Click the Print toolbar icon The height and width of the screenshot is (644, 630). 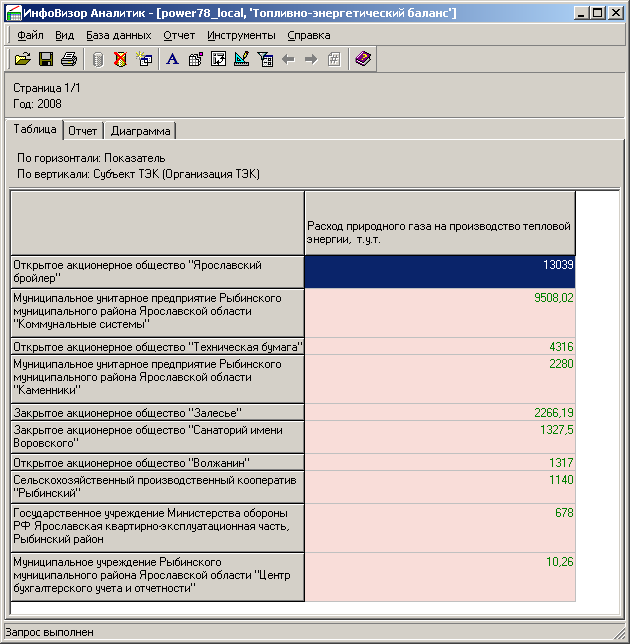(69, 59)
